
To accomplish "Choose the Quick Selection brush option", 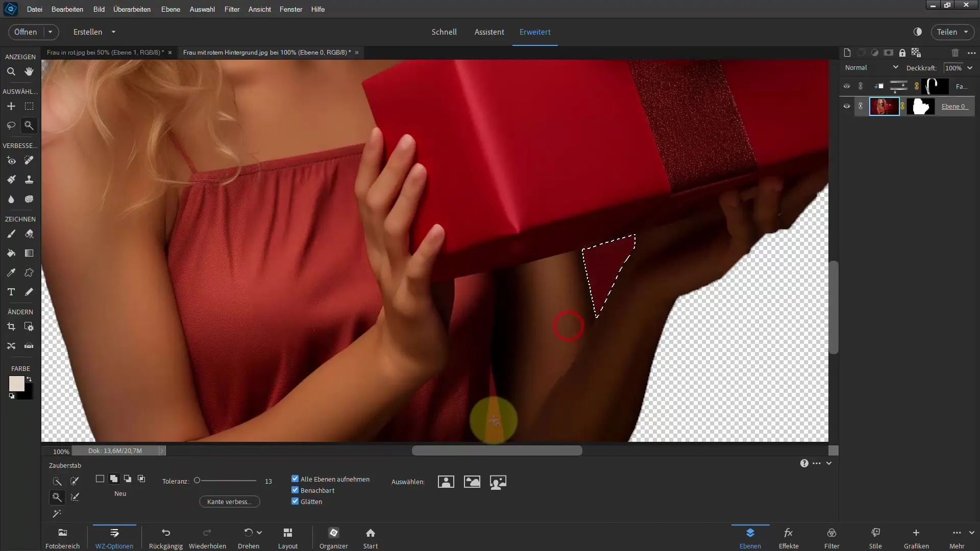I will coord(57,481).
